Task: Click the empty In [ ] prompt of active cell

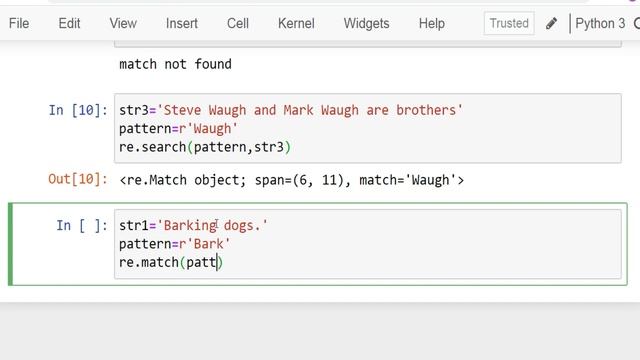Action: [82, 225]
